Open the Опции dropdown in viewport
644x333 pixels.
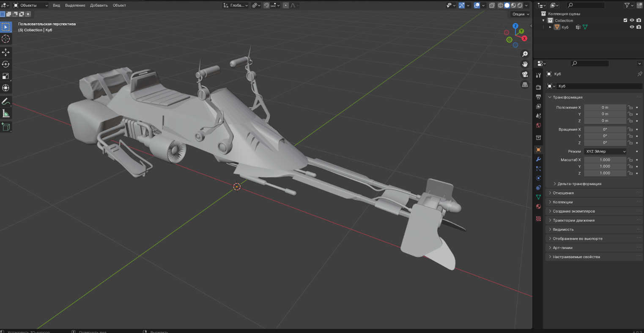coord(521,14)
